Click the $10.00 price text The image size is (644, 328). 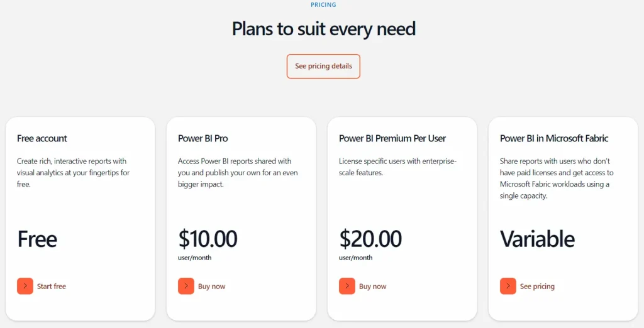tap(208, 239)
